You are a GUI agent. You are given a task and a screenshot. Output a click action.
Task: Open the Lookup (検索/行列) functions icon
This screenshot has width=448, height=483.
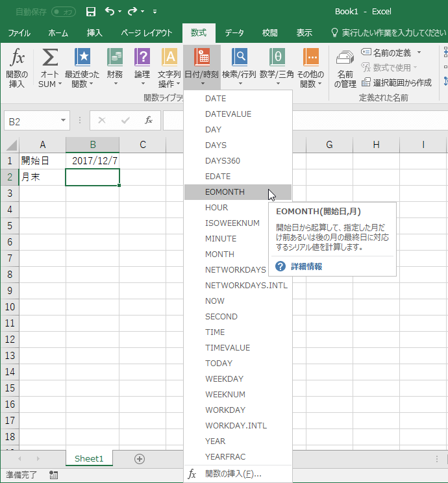tap(239, 57)
